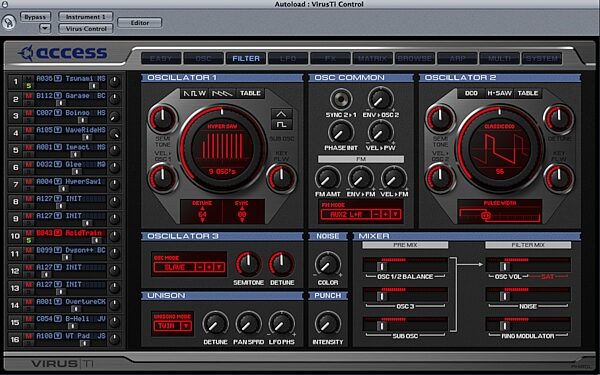Click OSC MODE minus button
The width and height of the screenshot is (600, 375).
pyautogui.click(x=200, y=267)
